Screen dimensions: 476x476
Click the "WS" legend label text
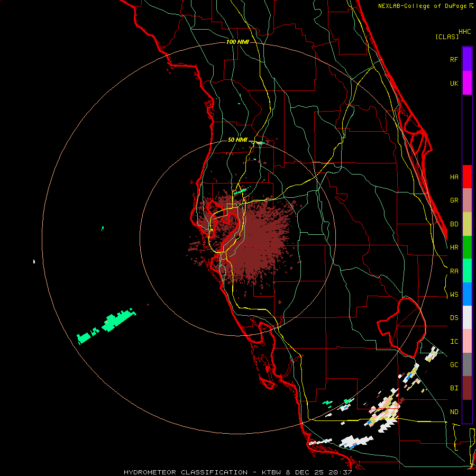click(454, 295)
